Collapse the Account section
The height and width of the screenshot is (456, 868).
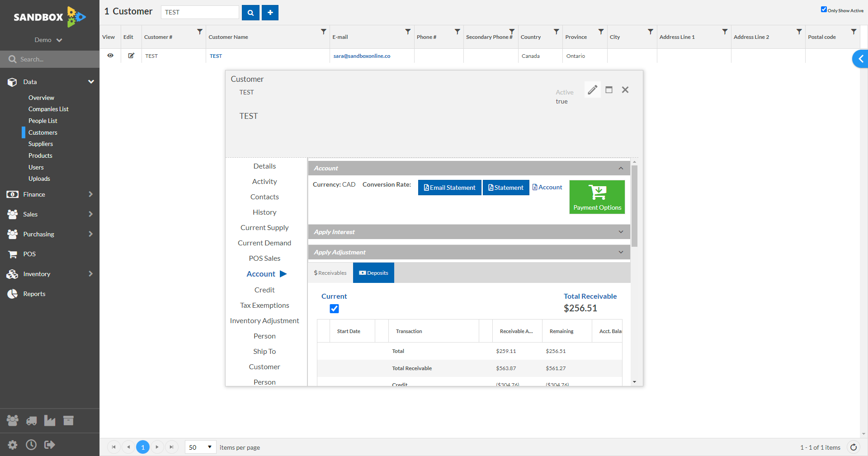tap(621, 168)
